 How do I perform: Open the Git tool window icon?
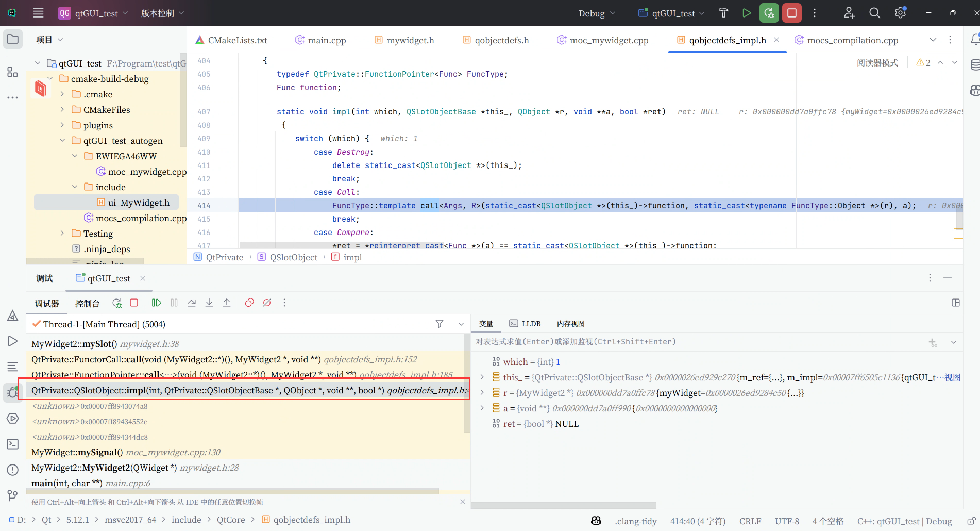coord(13,495)
